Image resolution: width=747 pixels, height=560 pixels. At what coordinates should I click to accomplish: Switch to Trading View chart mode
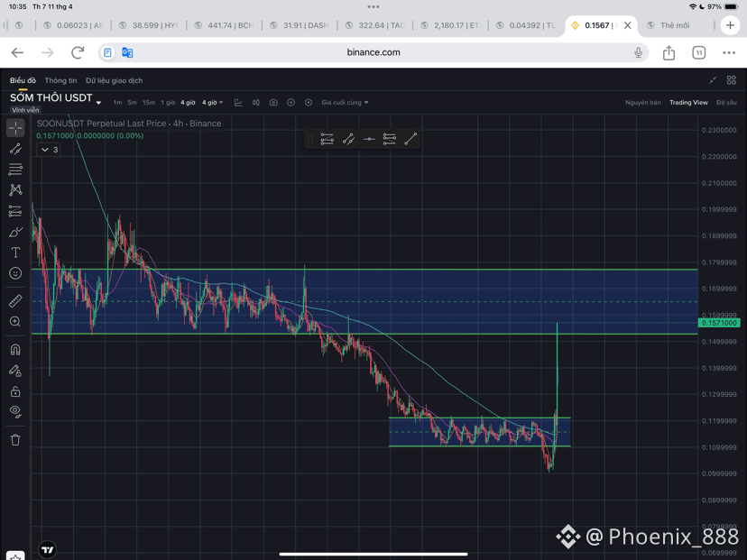click(688, 103)
